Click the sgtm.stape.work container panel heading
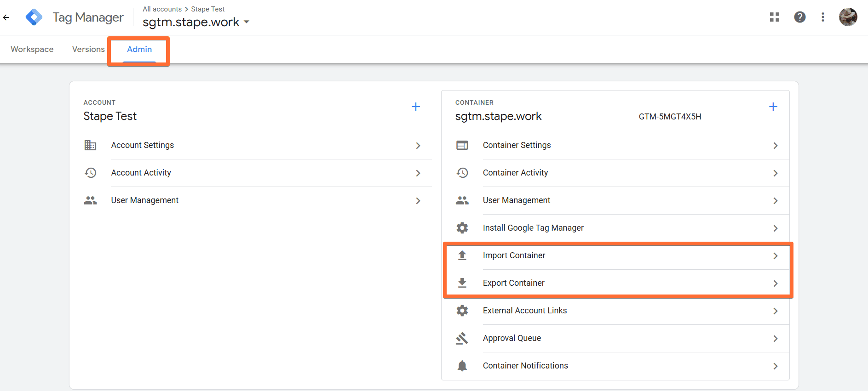The image size is (868, 391). click(x=499, y=116)
